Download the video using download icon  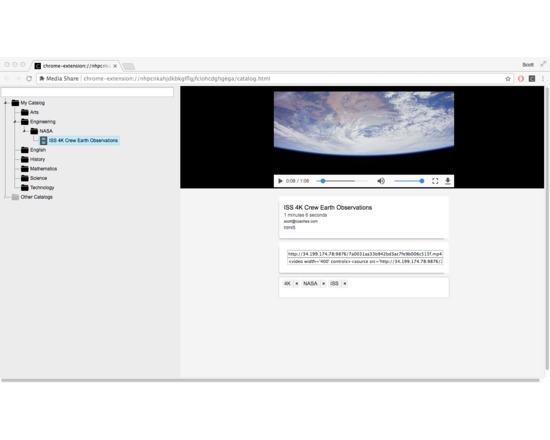(448, 181)
